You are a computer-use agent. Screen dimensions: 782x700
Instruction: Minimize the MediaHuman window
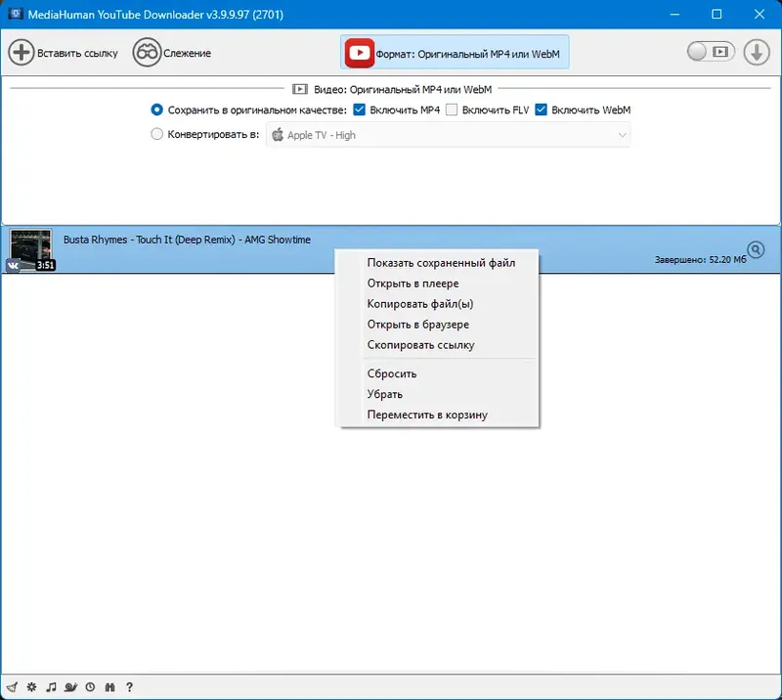674,14
